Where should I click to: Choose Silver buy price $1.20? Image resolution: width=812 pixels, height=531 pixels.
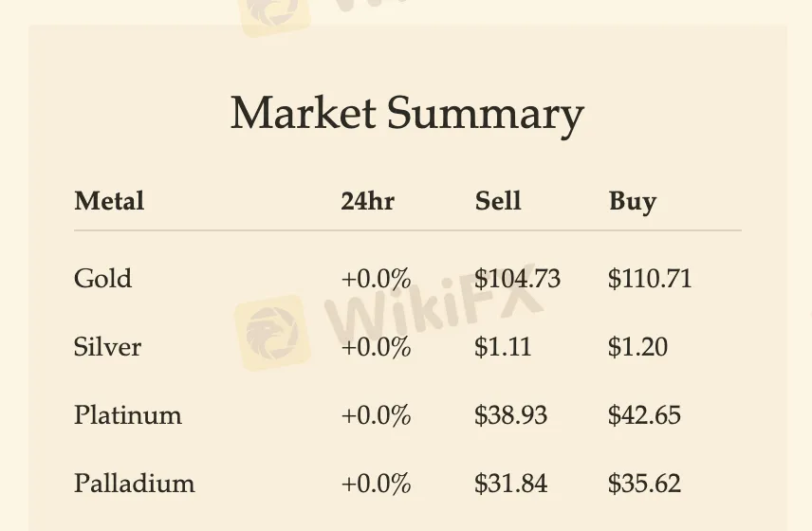[x=637, y=347]
